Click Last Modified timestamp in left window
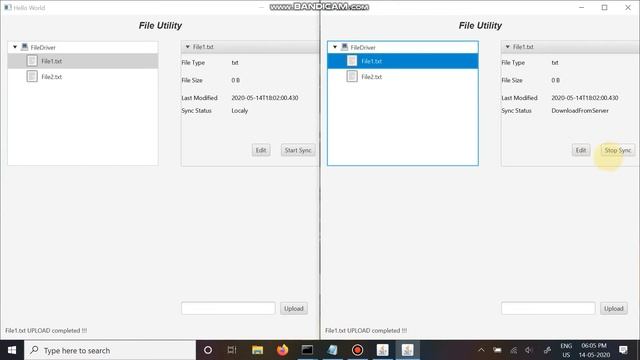The height and width of the screenshot is (360, 640). tap(264, 98)
